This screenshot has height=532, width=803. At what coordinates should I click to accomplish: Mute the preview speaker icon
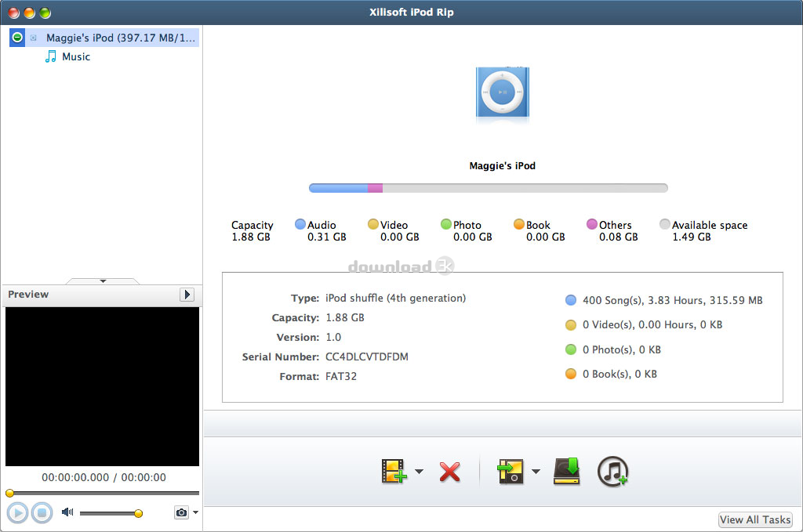[x=67, y=512]
